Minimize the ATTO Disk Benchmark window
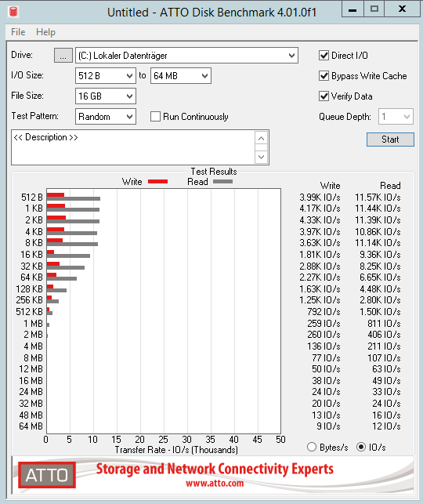 tap(352, 9)
